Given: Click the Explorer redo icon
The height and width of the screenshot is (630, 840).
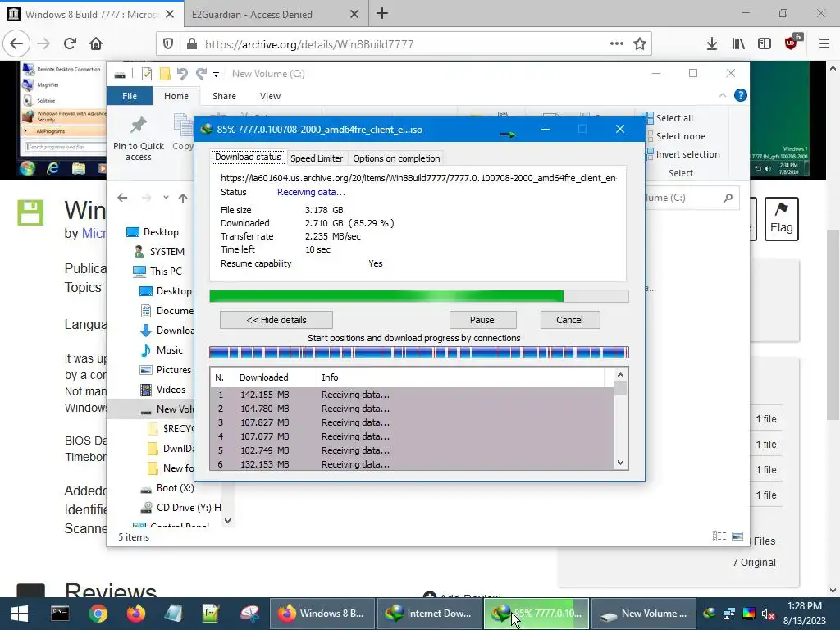Looking at the screenshot, I should coord(201,73).
